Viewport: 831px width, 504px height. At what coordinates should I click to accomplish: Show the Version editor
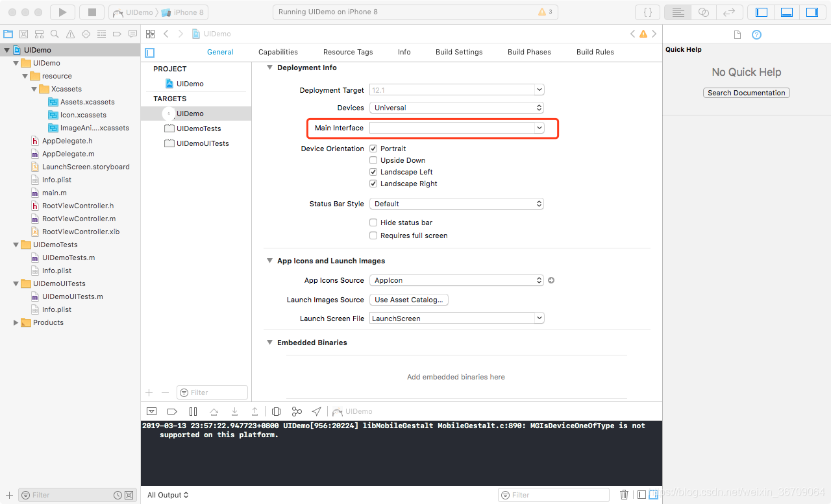tap(729, 12)
